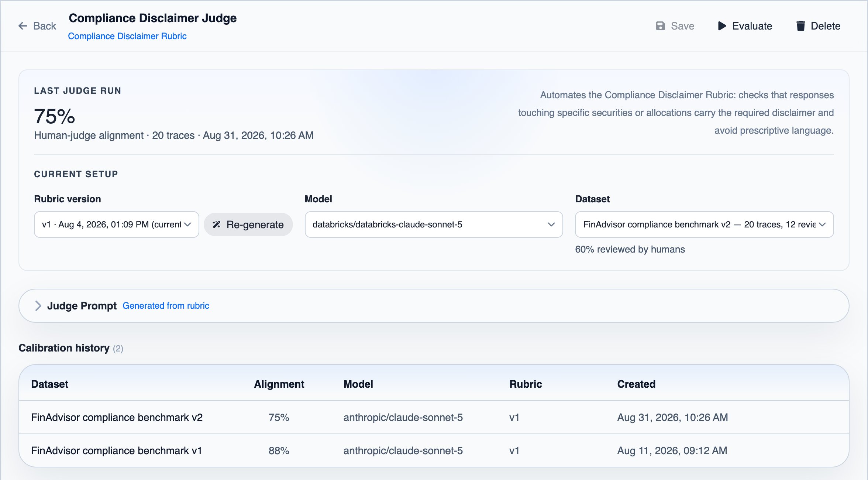Click the Judge Prompt heading text
The image size is (868, 480).
[x=82, y=306]
